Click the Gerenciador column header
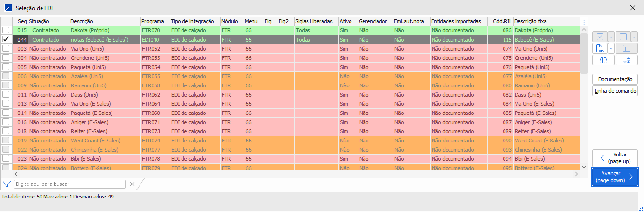 pos(375,22)
